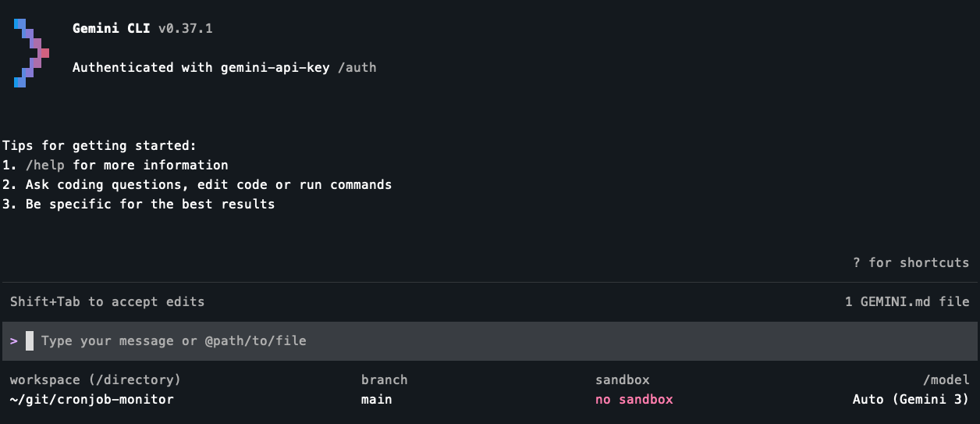Click the 'workspace (/directory)' header label
The image size is (980, 424).
95,379
